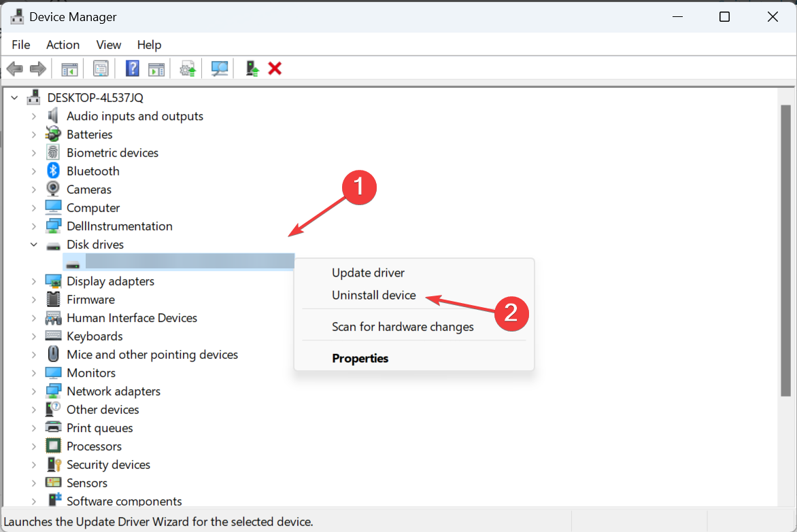Viewport: 797px width, 532px height.
Task: Maximize the Device Manager window
Action: [x=724, y=17]
